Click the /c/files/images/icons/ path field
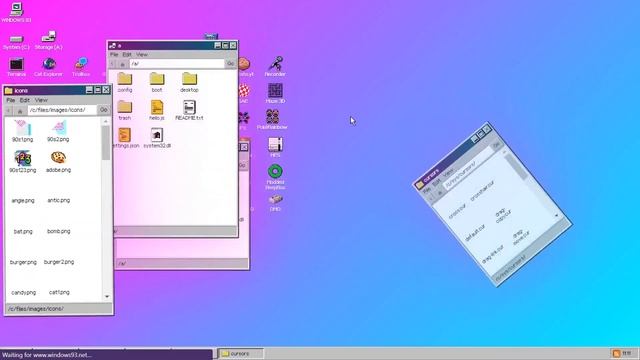The width and height of the screenshot is (640, 360). [62, 110]
